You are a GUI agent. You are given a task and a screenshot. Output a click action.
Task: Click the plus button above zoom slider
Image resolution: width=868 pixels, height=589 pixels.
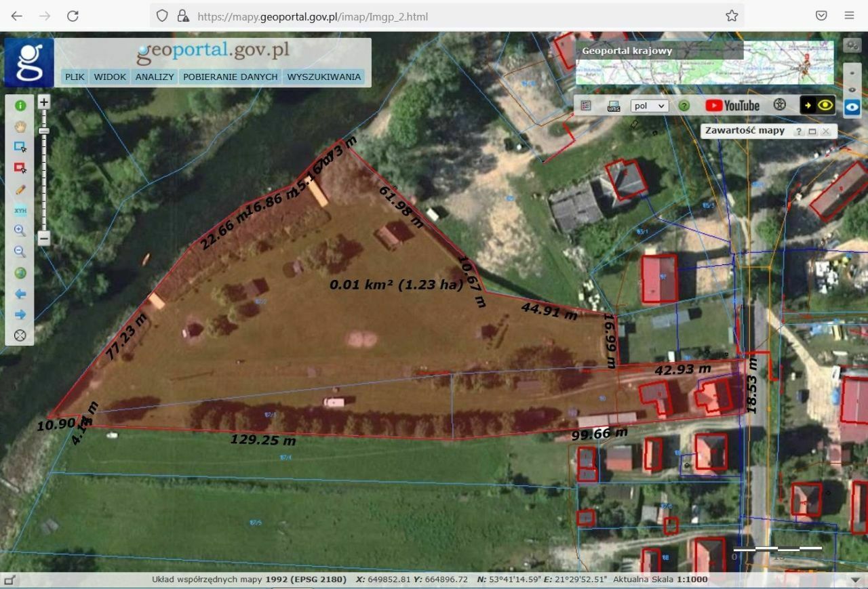click(44, 102)
